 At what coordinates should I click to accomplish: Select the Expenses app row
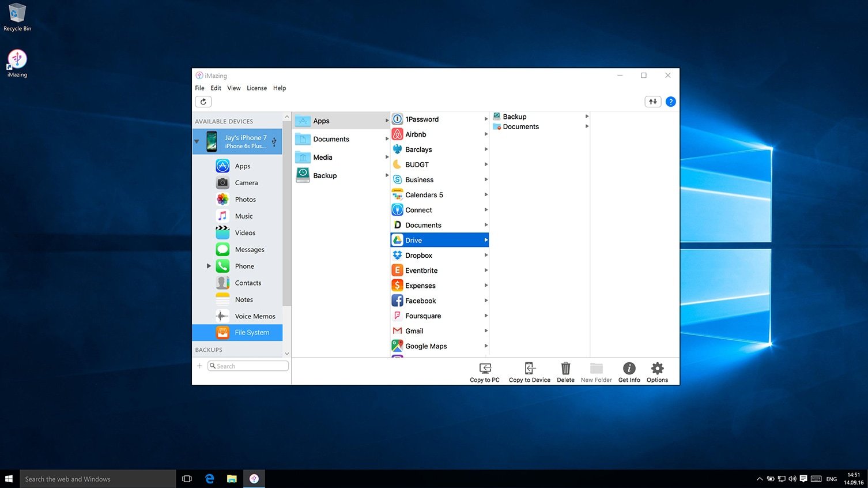pyautogui.click(x=440, y=286)
